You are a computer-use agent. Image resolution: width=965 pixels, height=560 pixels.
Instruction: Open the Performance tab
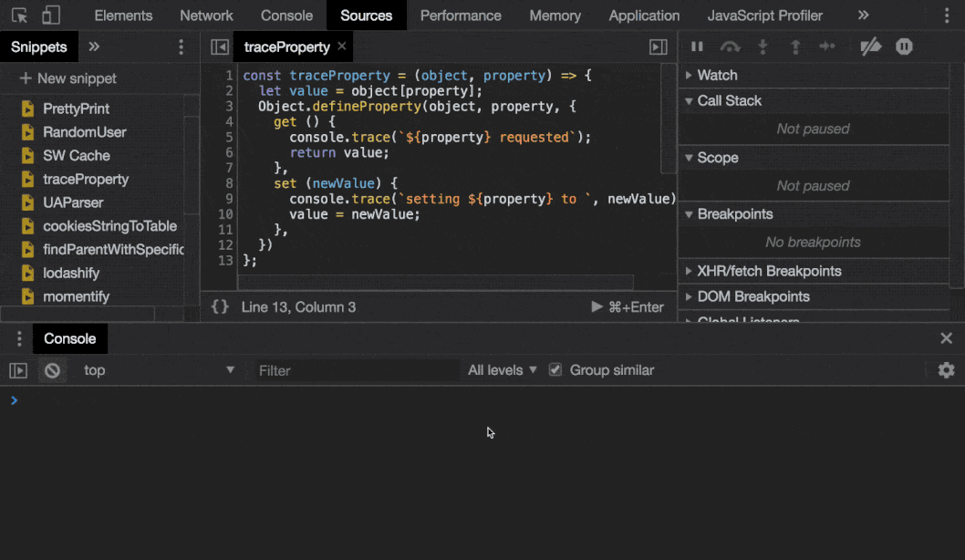(x=461, y=16)
